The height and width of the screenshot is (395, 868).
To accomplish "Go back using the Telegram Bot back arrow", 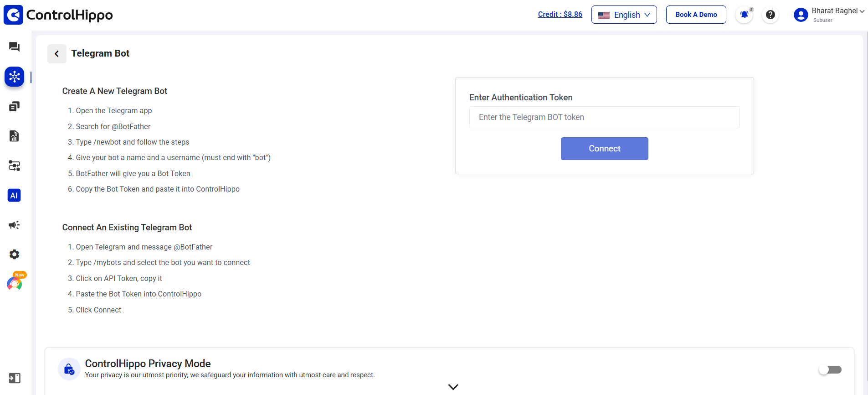I will (x=56, y=53).
